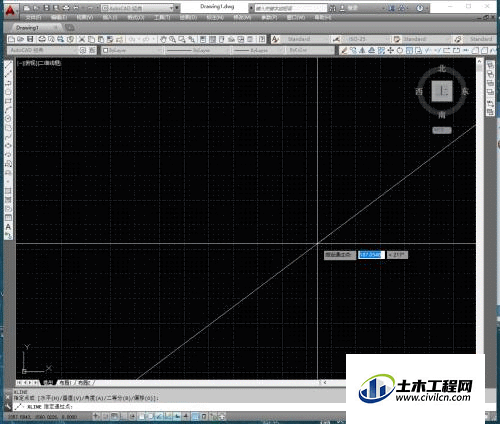500x424 pixels.
Task: Open the table style Standard dropdown
Action: click(424, 39)
